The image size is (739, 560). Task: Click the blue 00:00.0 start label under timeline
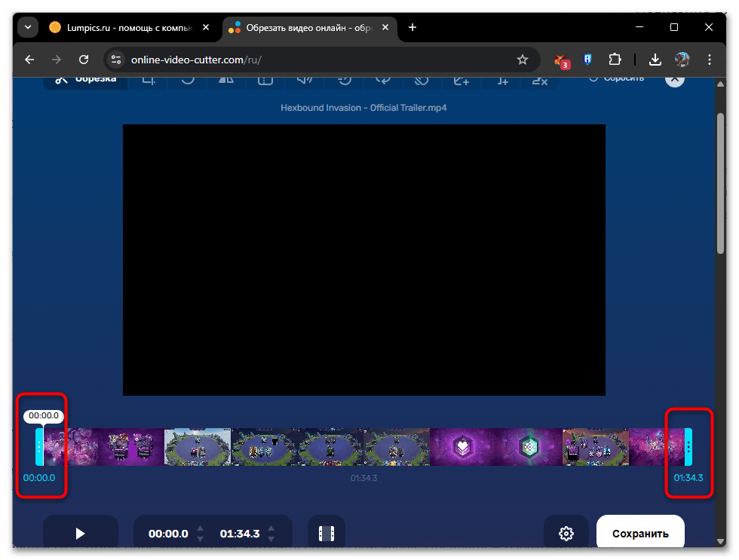(39, 478)
